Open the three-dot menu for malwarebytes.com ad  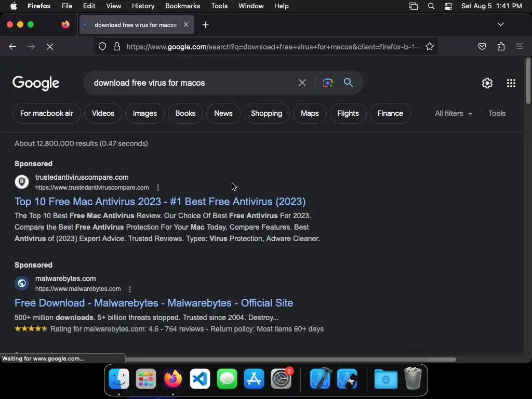pyautogui.click(x=129, y=289)
